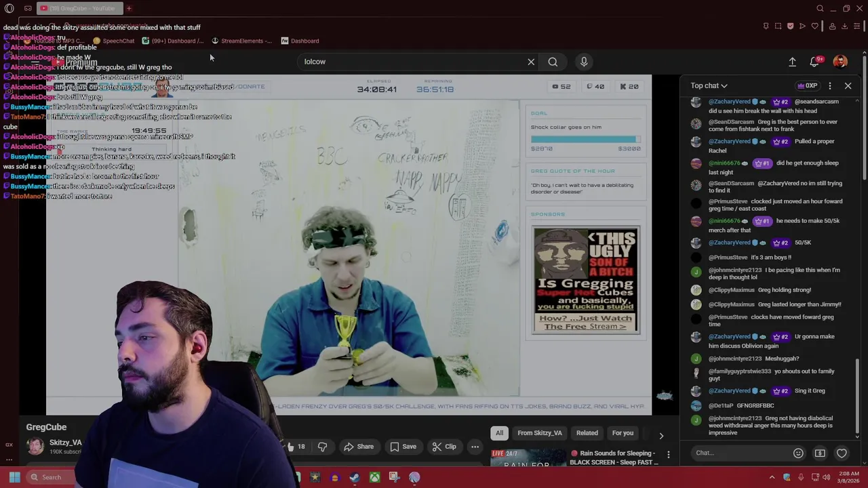Open the ad blocker shield icon
Screen dimensions: 868x488
790,26
